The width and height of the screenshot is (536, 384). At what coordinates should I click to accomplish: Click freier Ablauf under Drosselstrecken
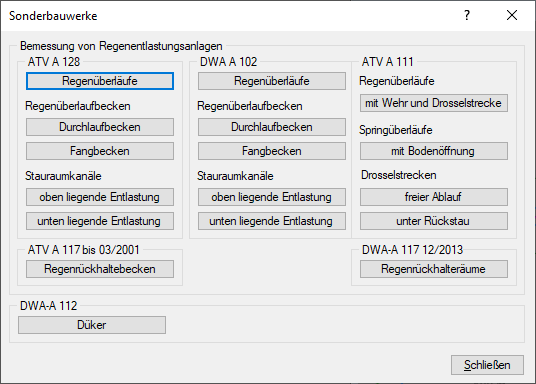pos(434,197)
